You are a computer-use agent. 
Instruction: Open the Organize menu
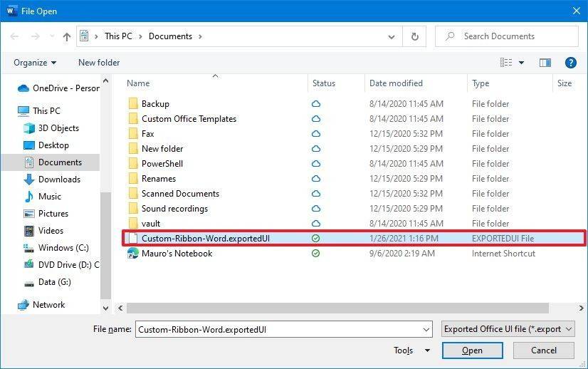tap(34, 63)
